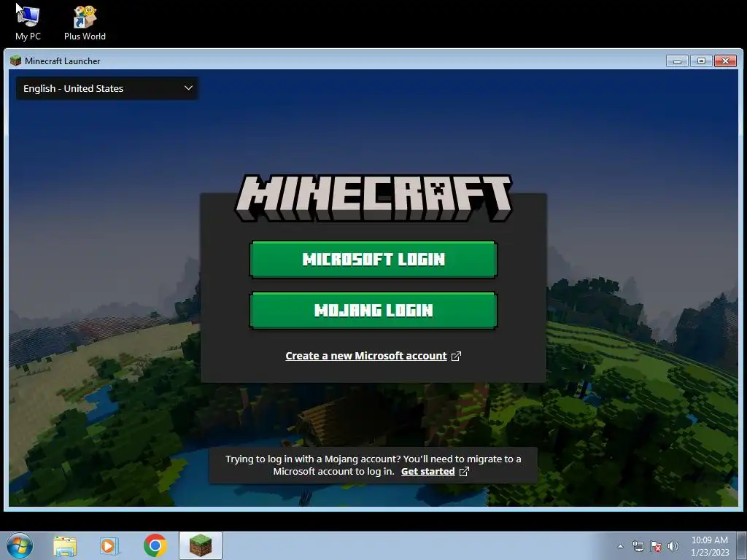
Task: Minimize the Minecraft Launcher window
Action: tap(677, 61)
